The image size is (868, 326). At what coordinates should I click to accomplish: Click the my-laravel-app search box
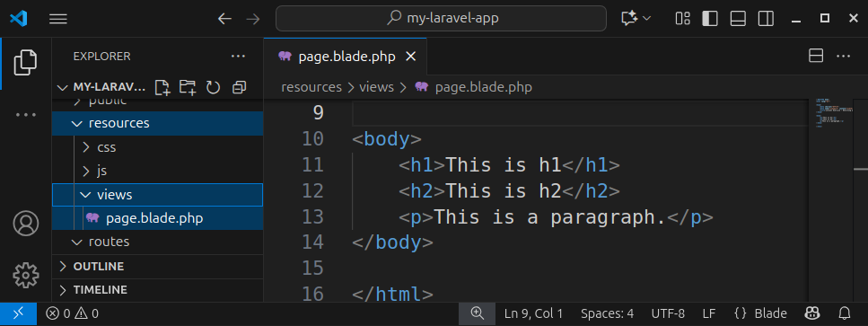(442, 18)
